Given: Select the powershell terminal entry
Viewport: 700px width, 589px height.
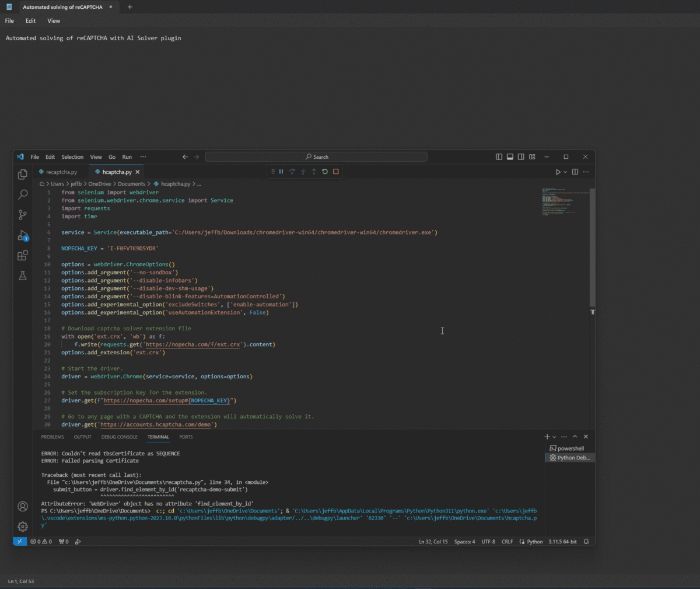Looking at the screenshot, I should (x=570, y=448).
